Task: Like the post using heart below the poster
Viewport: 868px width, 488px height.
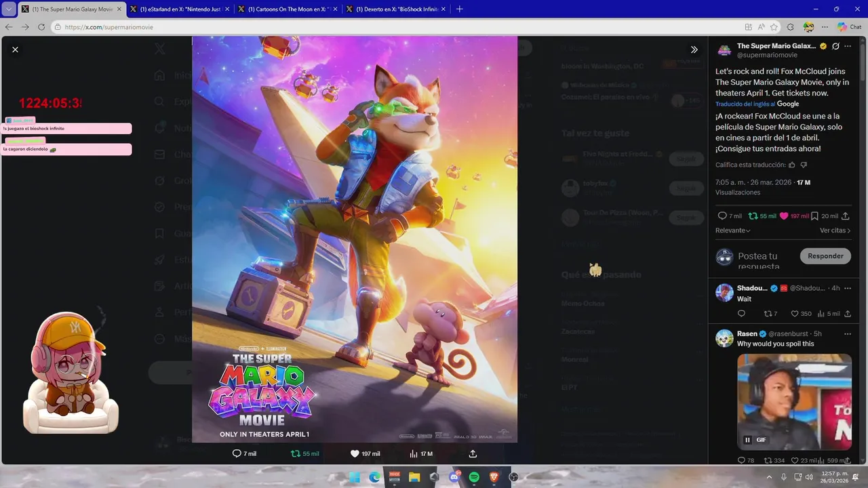Action: 354,453
